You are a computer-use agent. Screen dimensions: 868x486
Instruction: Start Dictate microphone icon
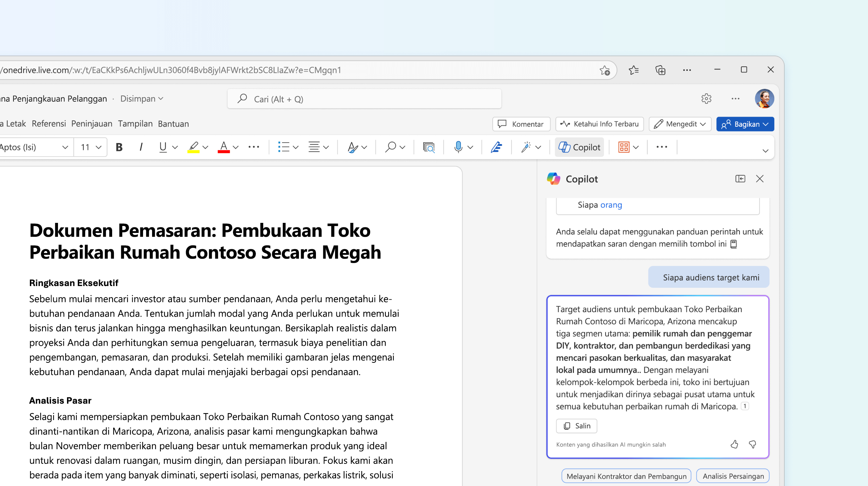coord(458,147)
